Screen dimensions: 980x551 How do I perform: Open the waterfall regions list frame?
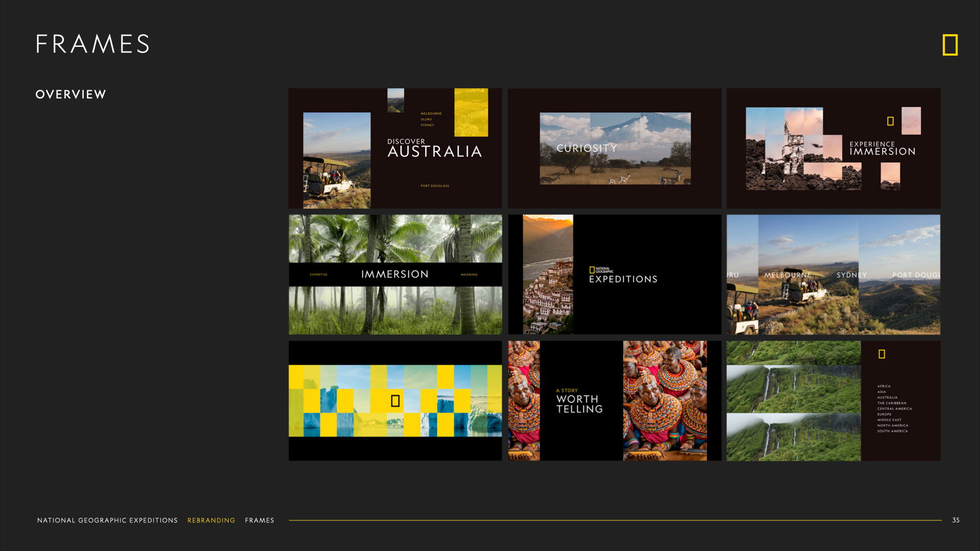pos(833,401)
